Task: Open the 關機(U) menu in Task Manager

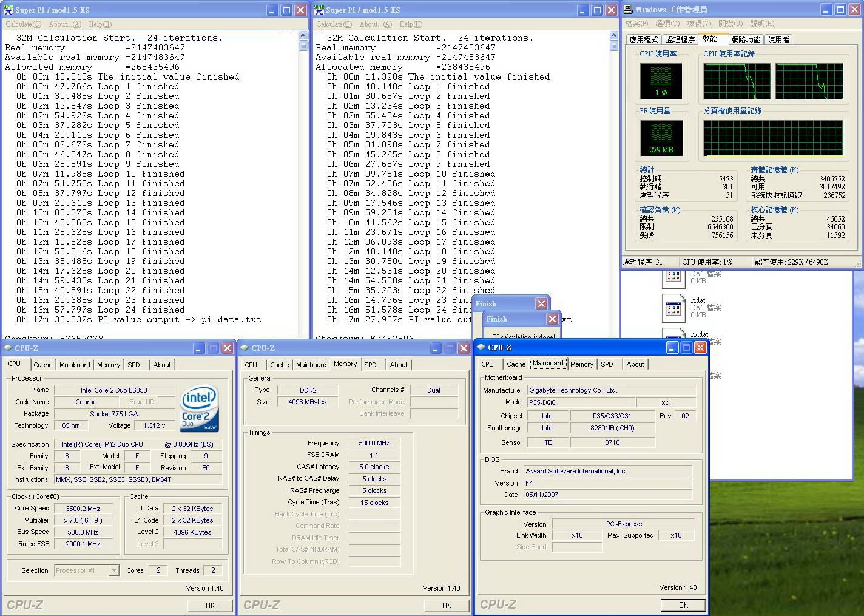Action: [731, 24]
